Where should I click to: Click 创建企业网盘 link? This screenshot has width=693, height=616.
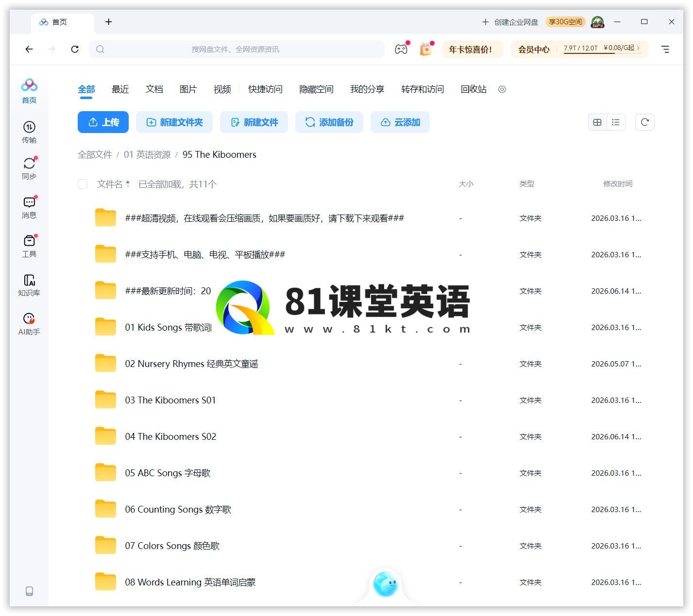pyautogui.click(x=510, y=22)
